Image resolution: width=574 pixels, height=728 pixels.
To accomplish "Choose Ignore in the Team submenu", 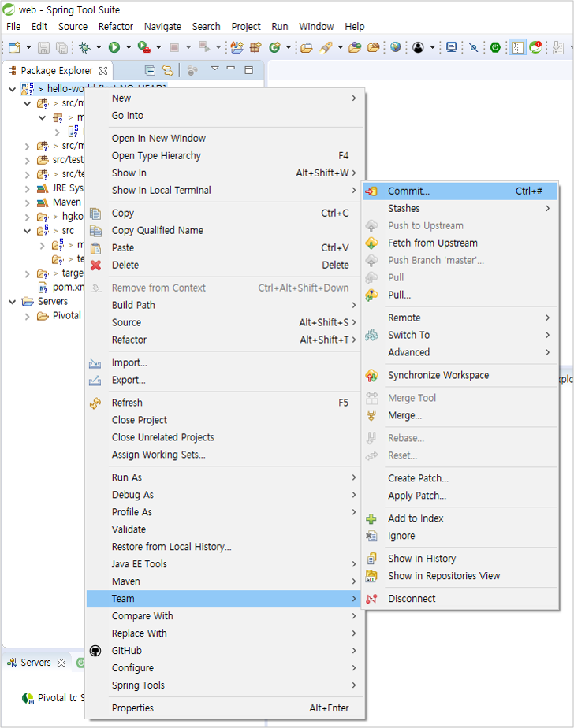I will click(460, 536).
